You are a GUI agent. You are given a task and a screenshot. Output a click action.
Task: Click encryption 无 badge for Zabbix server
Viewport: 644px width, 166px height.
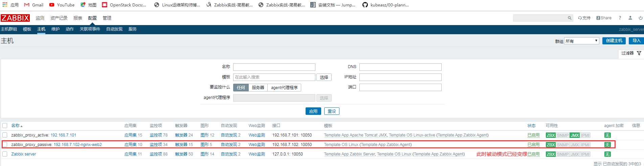pos(607,154)
